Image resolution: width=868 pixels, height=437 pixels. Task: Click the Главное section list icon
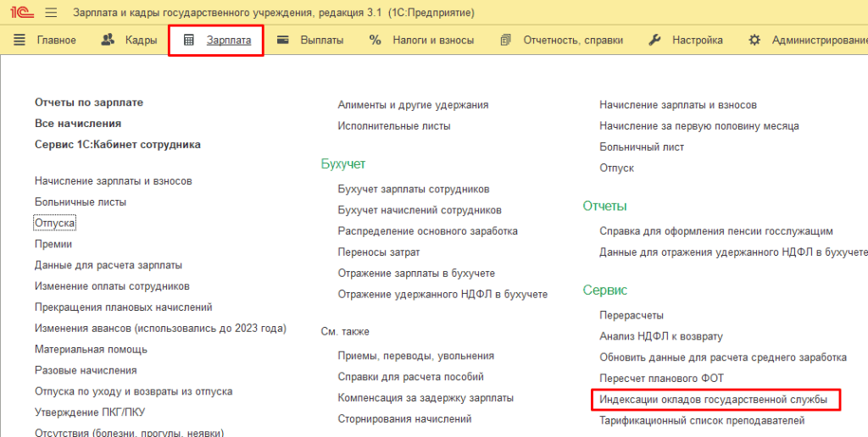click(19, 40)
